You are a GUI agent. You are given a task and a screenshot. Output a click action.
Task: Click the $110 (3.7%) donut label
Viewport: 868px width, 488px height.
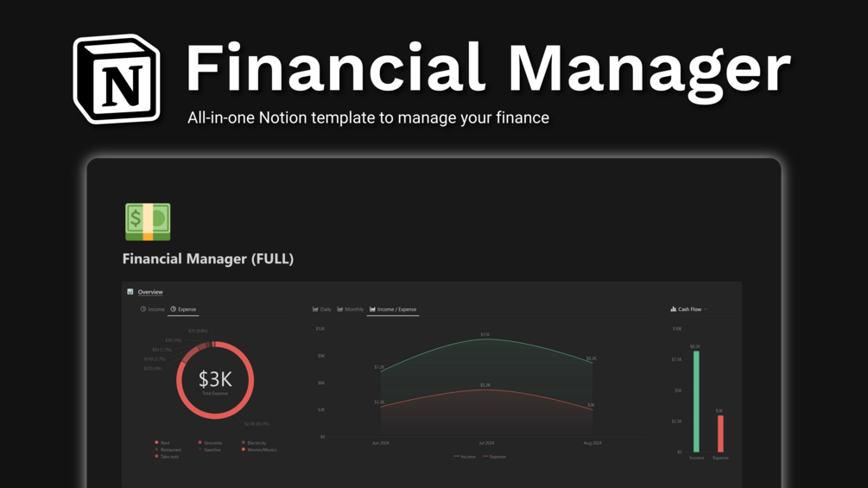click(155, 358)
